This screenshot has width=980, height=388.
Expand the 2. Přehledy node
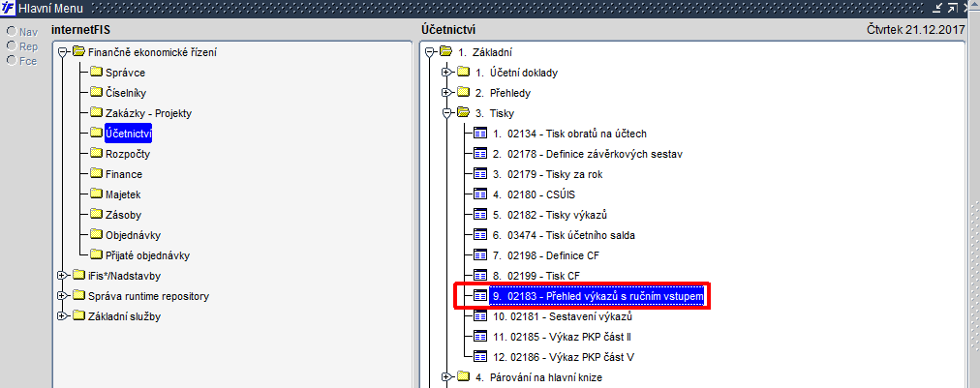(x=446, y=93)
